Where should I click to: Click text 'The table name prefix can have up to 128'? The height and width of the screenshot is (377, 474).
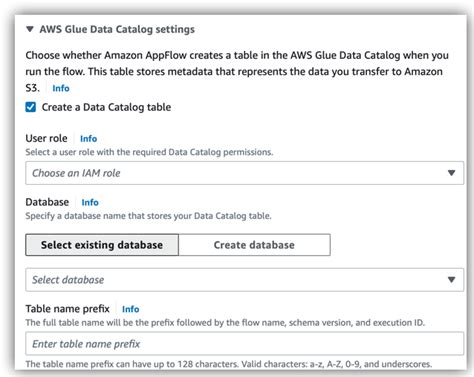[109, 364]
